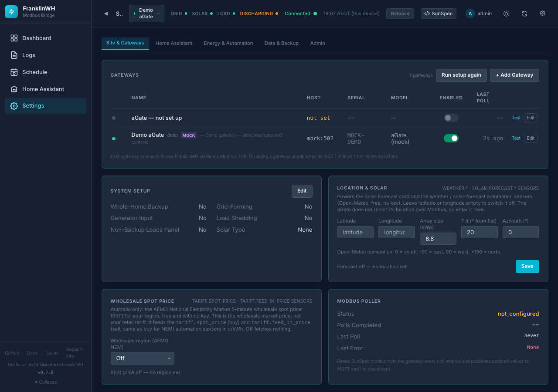The width and height of the screenshot is (558, 392).
Task: Click + Add Gateway button
Action: coord(514,75)
